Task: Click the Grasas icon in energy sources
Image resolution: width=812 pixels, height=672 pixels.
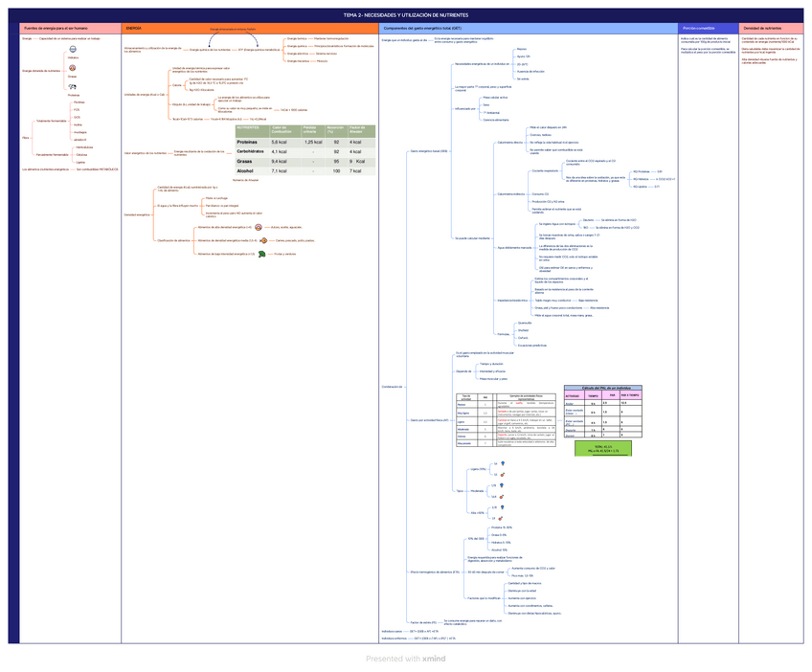Action: [x=74, y=68]
